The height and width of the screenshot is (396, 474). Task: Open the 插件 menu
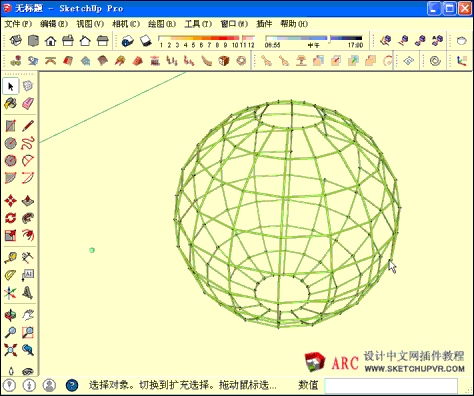pos(264,24)
